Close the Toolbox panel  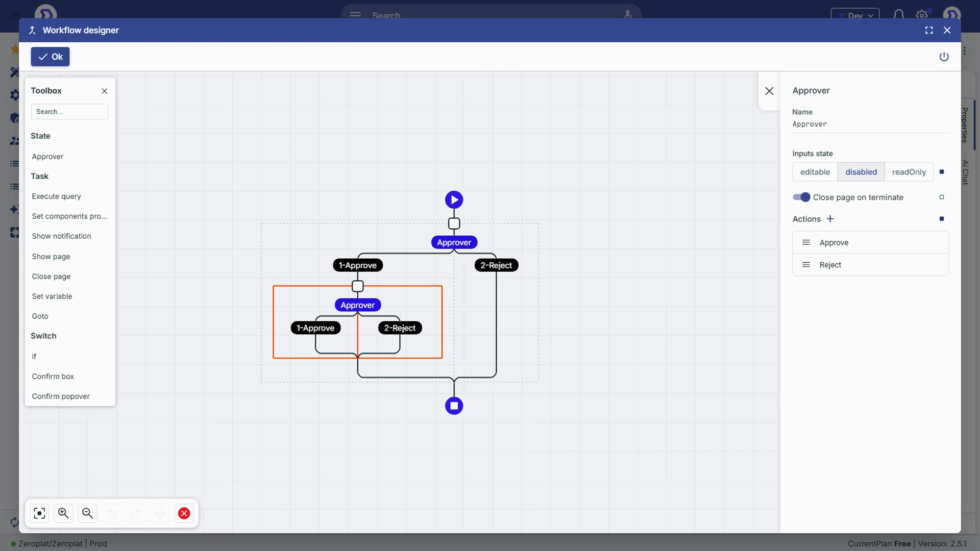105,91
